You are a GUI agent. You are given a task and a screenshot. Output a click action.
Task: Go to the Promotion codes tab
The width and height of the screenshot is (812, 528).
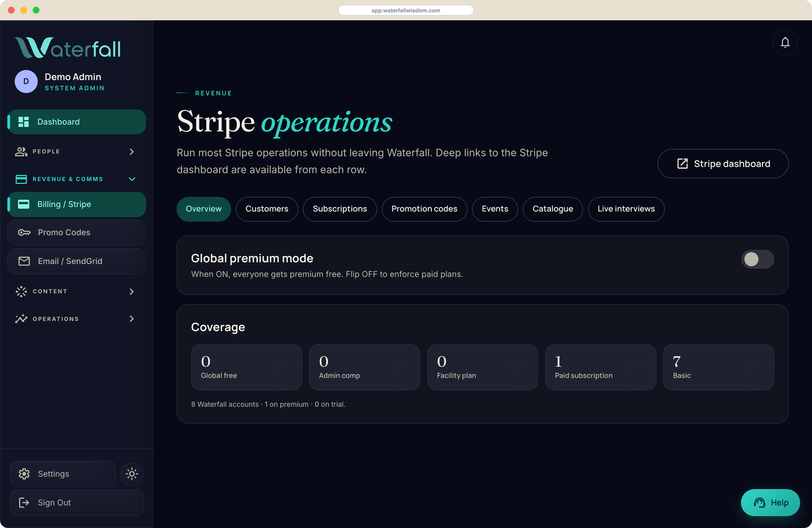click(x=425, y=209)
